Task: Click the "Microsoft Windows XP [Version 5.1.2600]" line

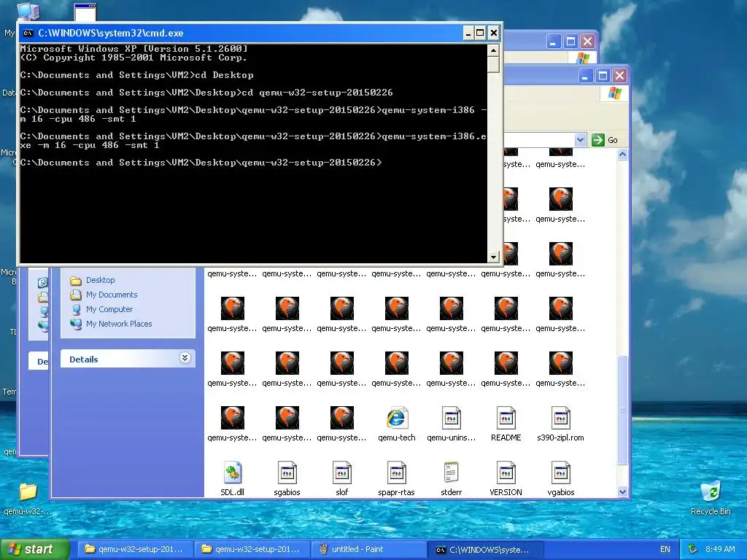Action: pyautogui.click(x=134, y=49)
